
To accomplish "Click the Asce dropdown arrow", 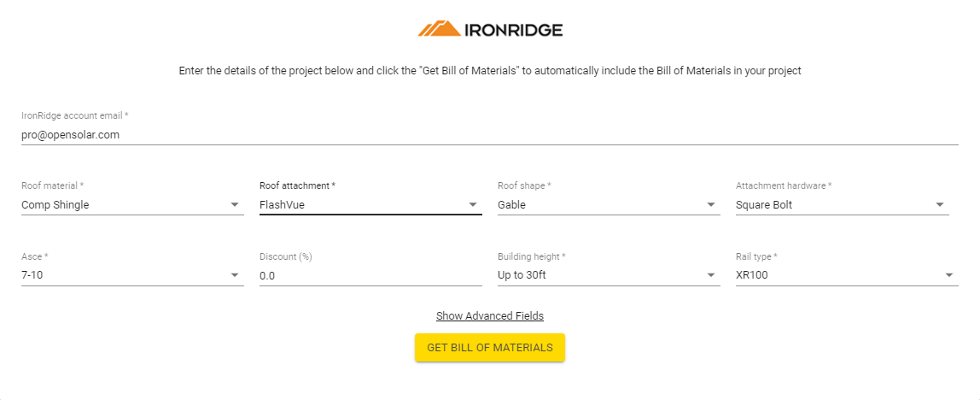I will 235,275.
